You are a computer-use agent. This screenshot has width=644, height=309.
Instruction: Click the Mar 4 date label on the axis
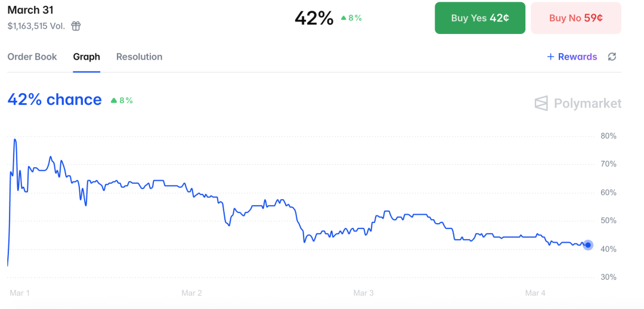(535, 293)
